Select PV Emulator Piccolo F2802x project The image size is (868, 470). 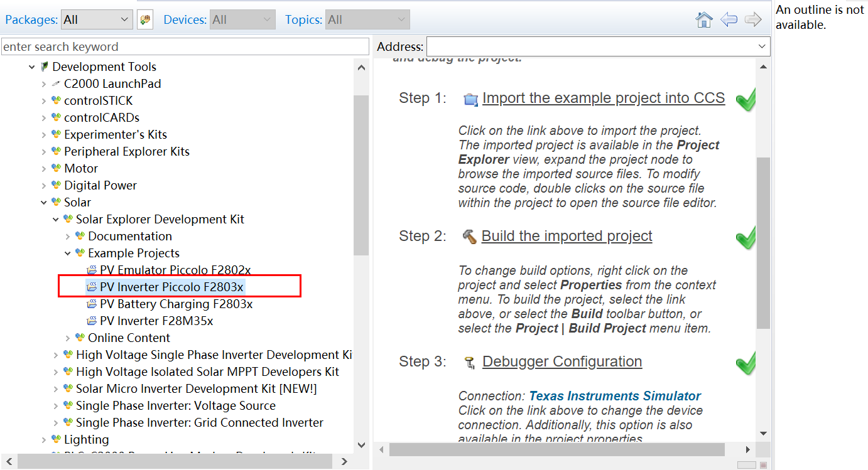[x=175, y=270]
